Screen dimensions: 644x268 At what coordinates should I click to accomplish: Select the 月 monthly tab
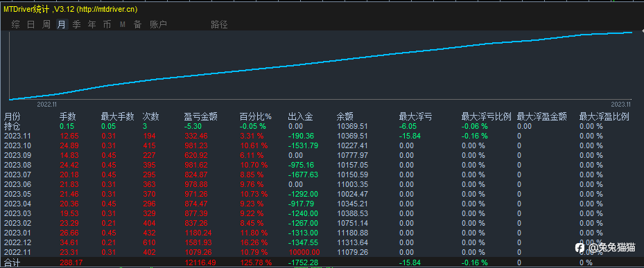tap(62, 25)
